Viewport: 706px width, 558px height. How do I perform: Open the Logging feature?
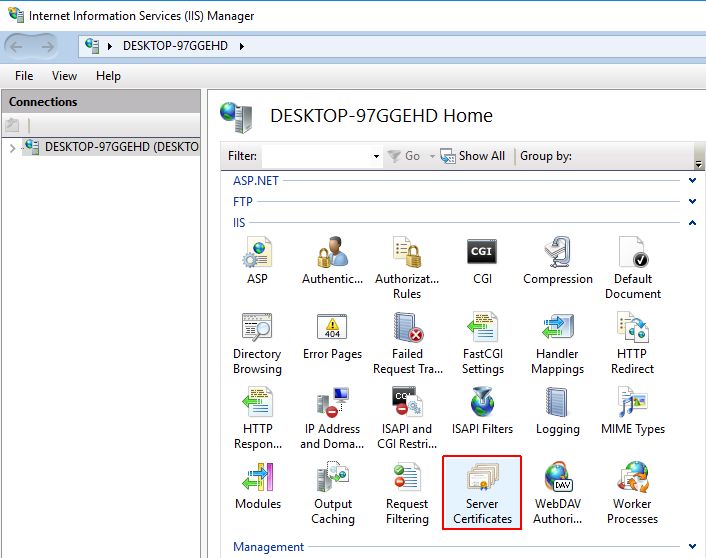click(x=557, y=410)
